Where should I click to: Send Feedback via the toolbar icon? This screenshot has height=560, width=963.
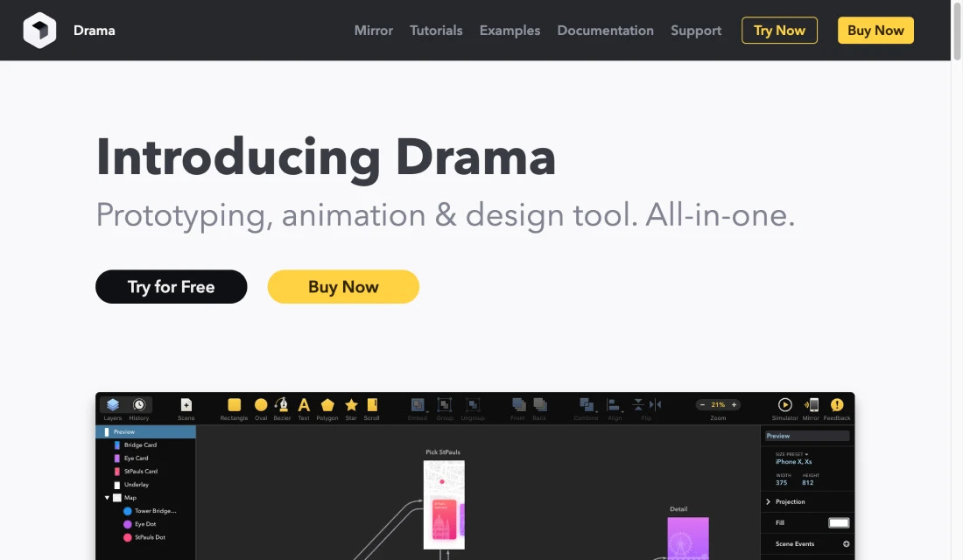click(x=836, y=405)
